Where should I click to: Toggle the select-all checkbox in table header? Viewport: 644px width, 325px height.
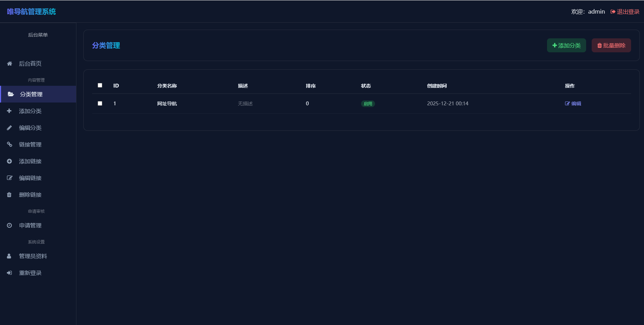pyautogui.click(x=100, y=85)
